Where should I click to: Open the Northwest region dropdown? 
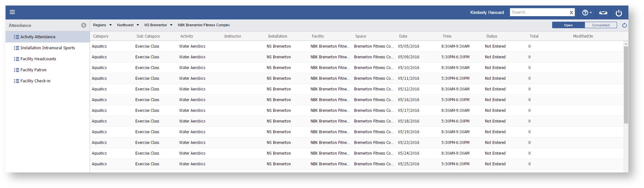pyautogui.click(x=128, y=25)
